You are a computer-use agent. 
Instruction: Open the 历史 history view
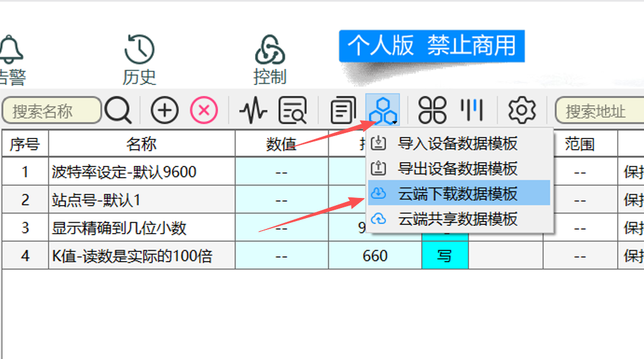pos(139,60)
